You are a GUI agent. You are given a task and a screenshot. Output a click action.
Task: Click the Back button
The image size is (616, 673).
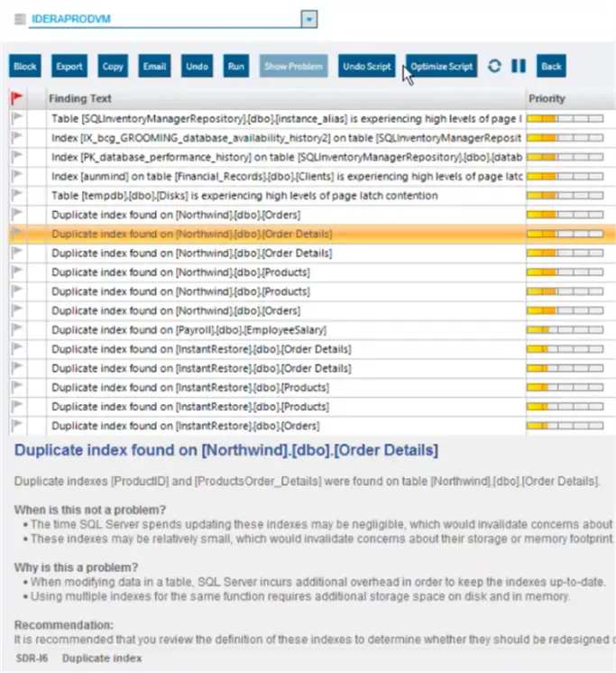click(551, 66)
